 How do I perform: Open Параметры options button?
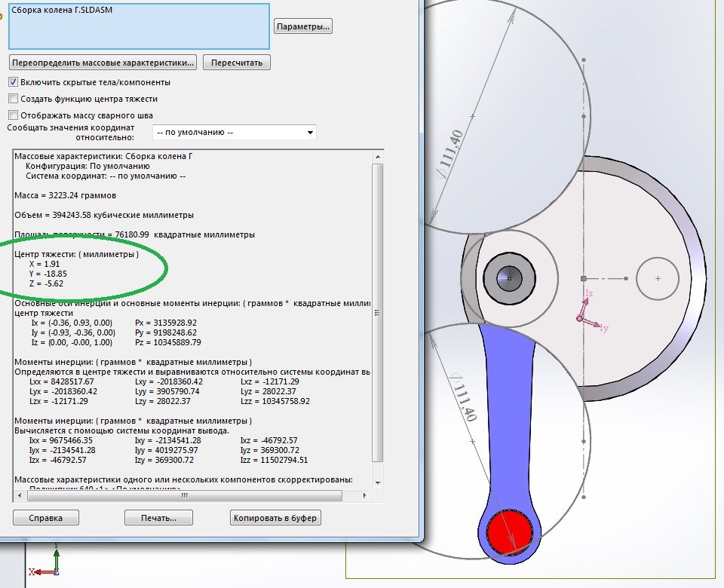point(303,27)
